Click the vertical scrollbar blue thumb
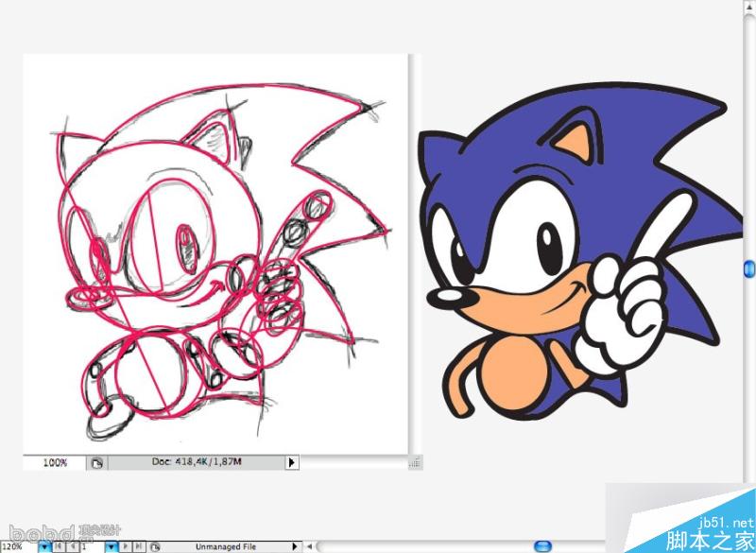Screen dimensions: 756x553 (749, 269)
